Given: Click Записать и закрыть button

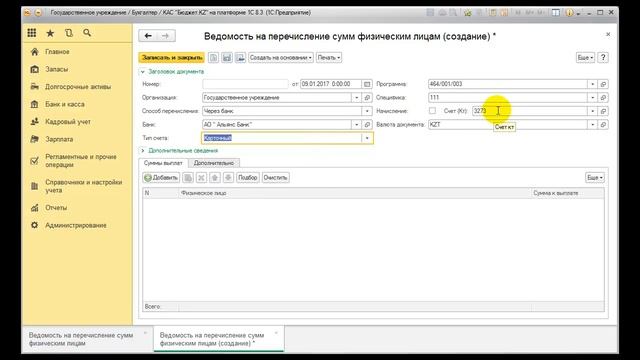Looking at the screenshot, I should [x=172, y=58].
